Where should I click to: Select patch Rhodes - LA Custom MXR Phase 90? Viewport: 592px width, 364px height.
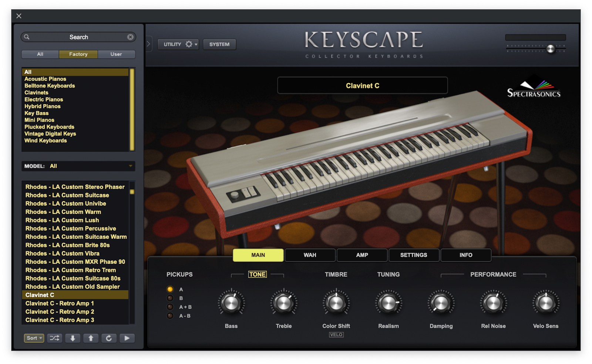75,262
